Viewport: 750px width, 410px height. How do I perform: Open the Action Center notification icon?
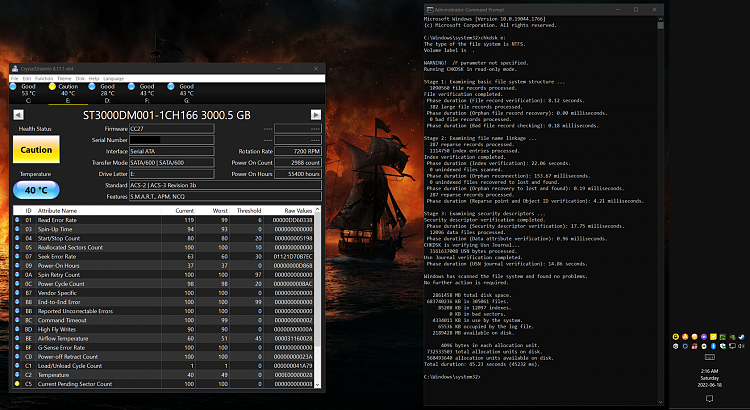tap(709, 398)
